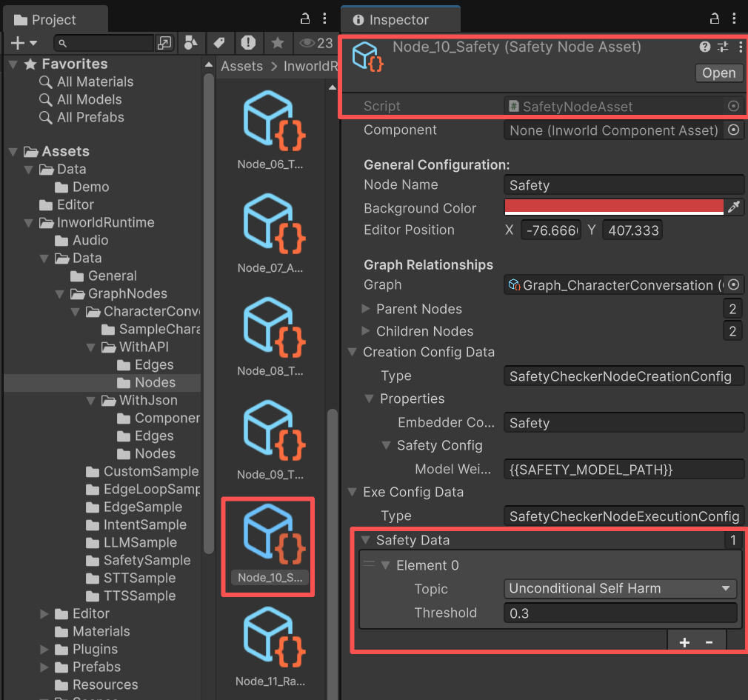Screen dimensions: 748x700
Task: Click the Search by Type icon
Action: pyautogui.click(x=191, y=43)
